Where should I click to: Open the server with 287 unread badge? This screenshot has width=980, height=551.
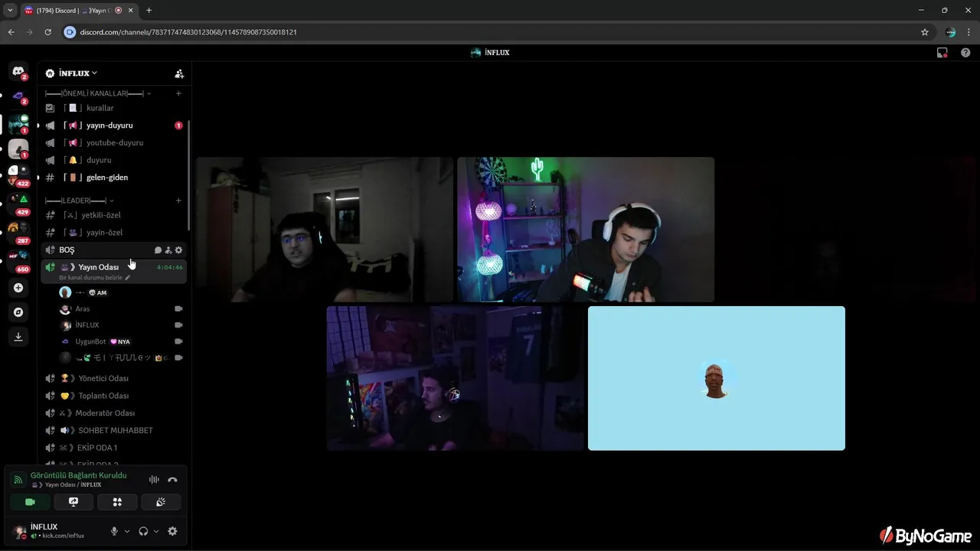(18, 230)
